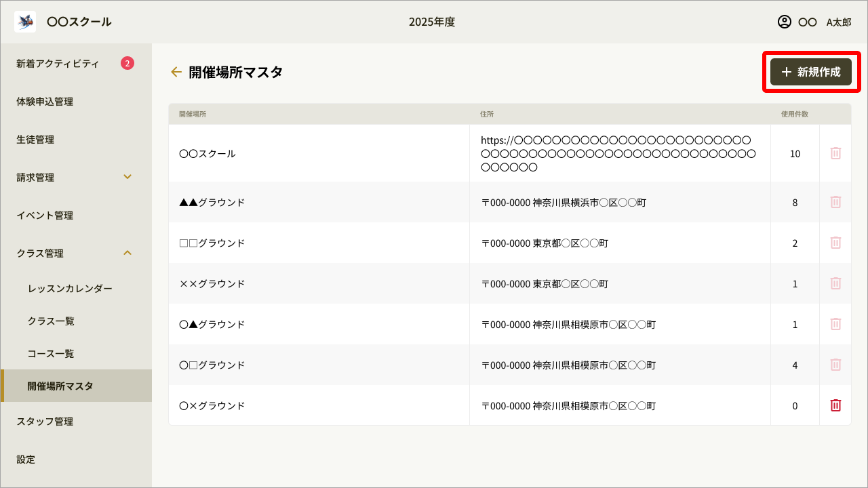Viewport: 868px width, 488px height.
Task: Delete the 〇×グラウンド location via trash icon
Action: pos(835,405)
